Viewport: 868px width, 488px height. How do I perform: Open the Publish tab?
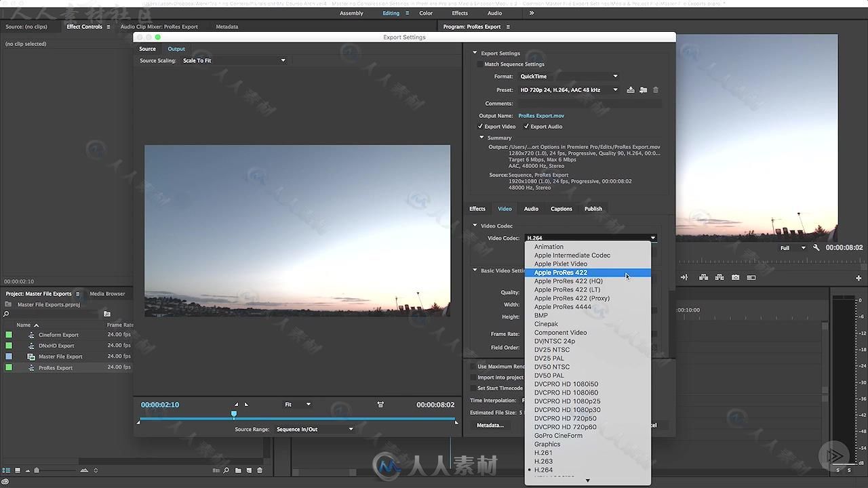coord(593,209)
